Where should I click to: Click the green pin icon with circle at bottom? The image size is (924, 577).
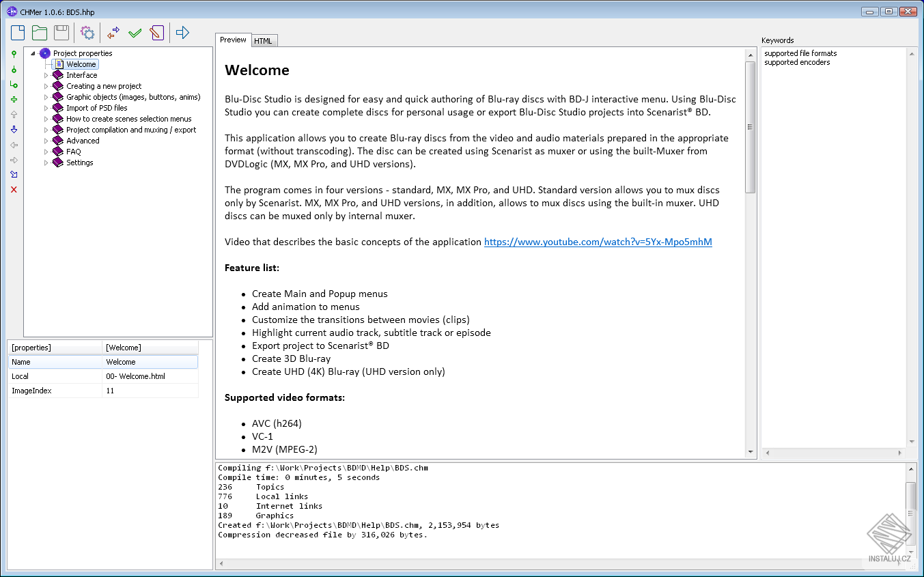(14, 69)
